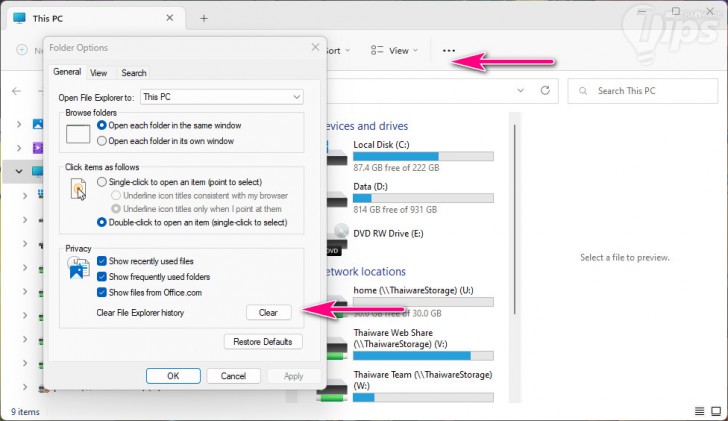
Task: Switch to the View tab in Folder Options
Action: tap(98, 73)
